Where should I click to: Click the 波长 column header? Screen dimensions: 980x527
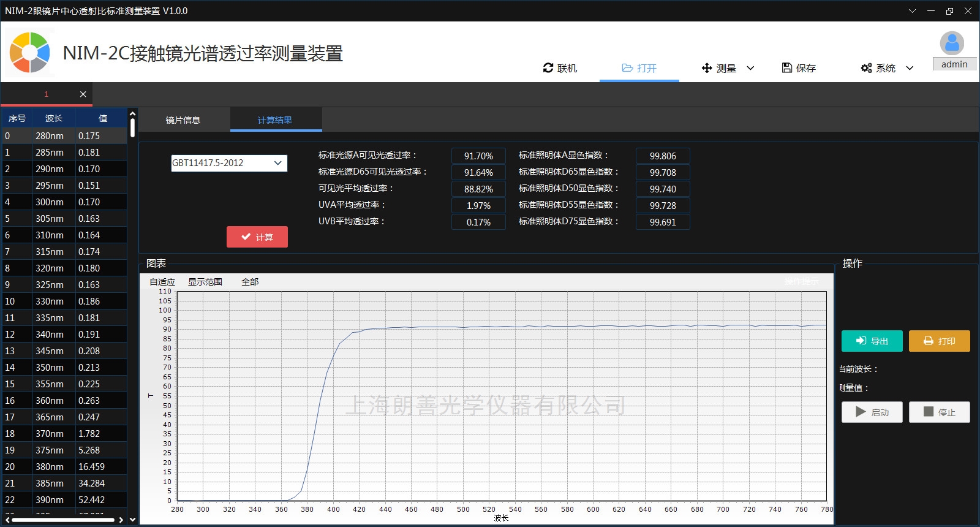(54, 118)
